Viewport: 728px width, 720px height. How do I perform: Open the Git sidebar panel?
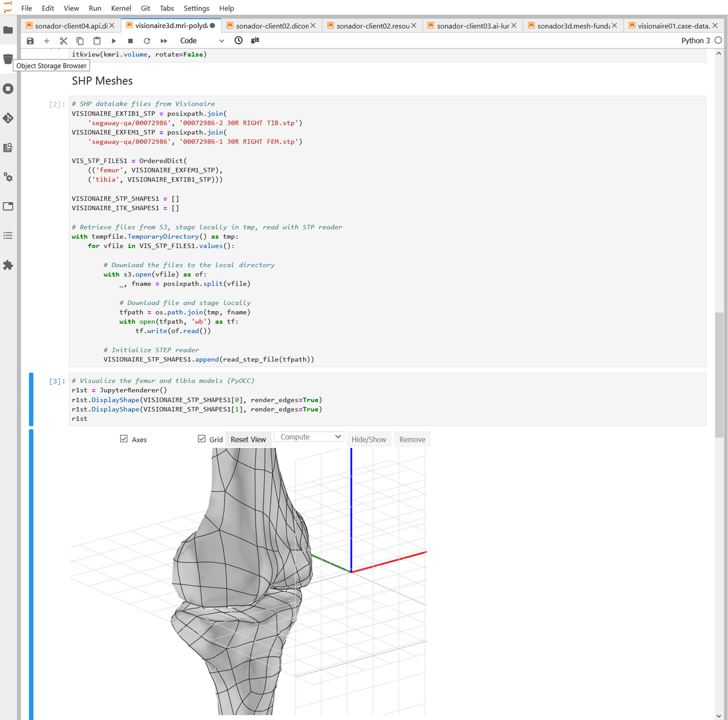tap(7, 118)
